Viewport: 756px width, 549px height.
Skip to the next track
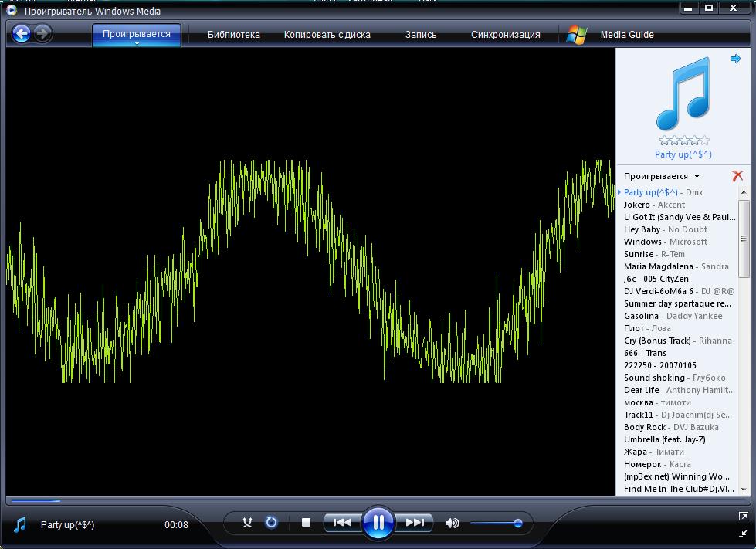pyautogui.click(x=415, y=523)
